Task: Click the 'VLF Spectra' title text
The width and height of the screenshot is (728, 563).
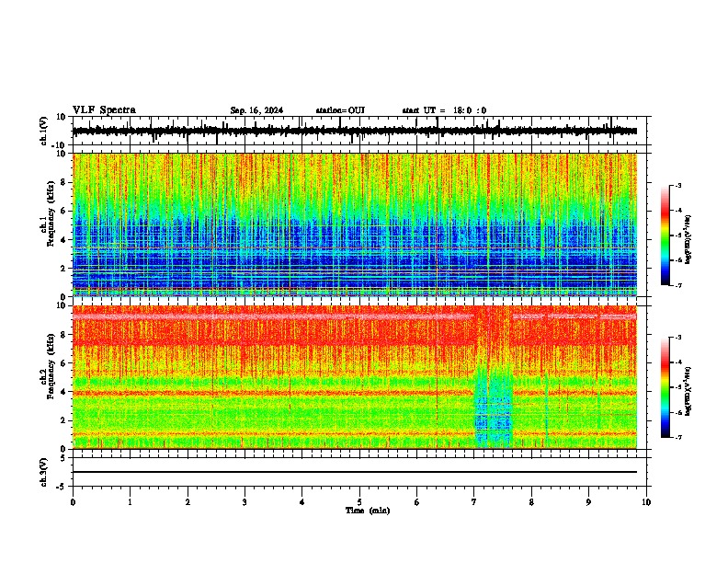Action: (104, 110)
